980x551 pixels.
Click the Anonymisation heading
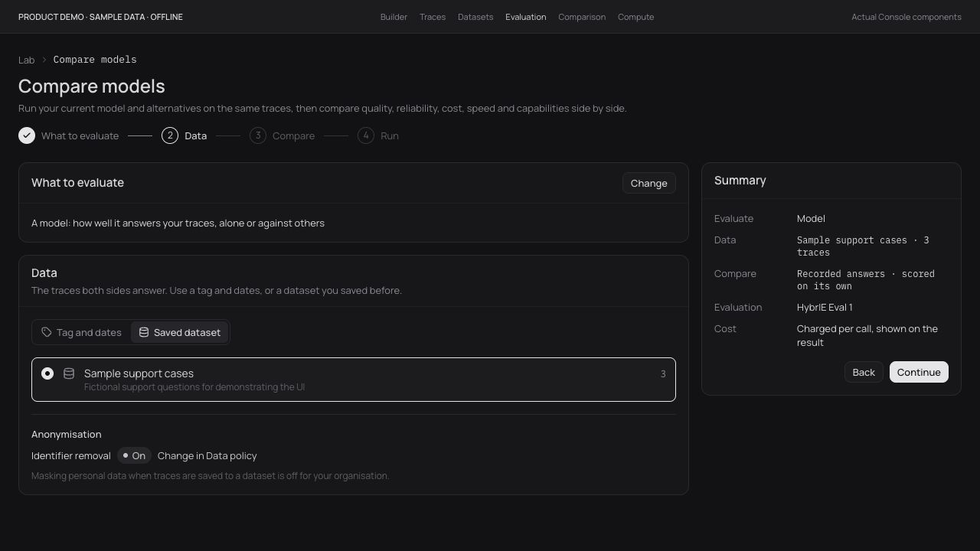(x=67, y=434)
